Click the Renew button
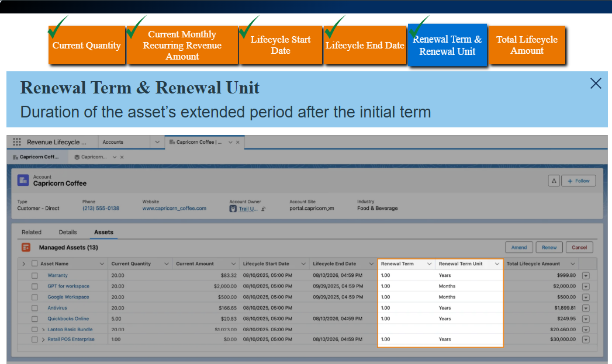Viewport: 612px width, 364px height. point(549,247)
